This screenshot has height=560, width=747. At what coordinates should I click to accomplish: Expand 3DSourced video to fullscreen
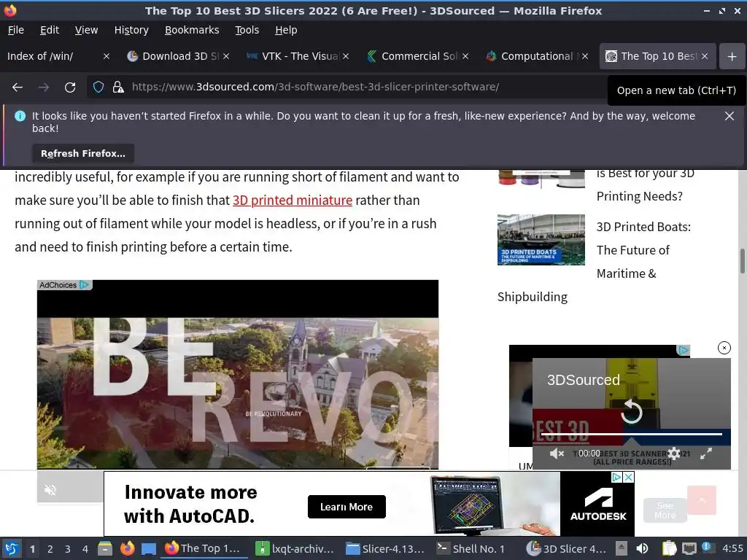(706, 454)
